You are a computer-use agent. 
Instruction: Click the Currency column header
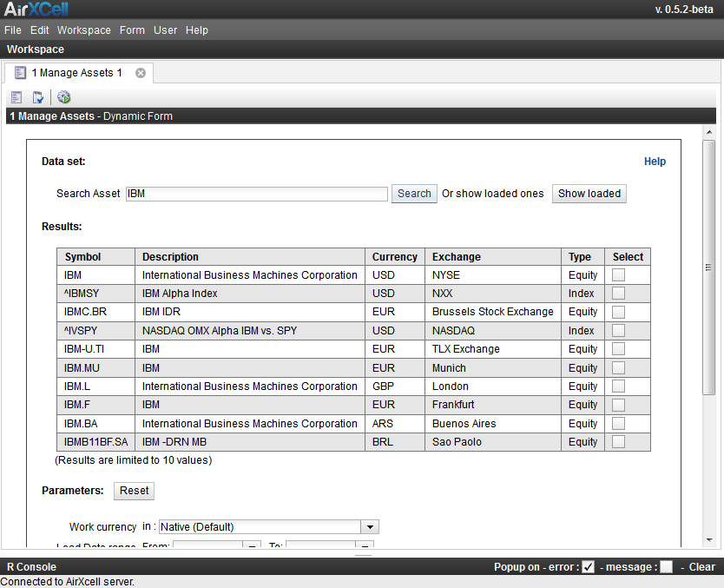[x=395, y=257]
